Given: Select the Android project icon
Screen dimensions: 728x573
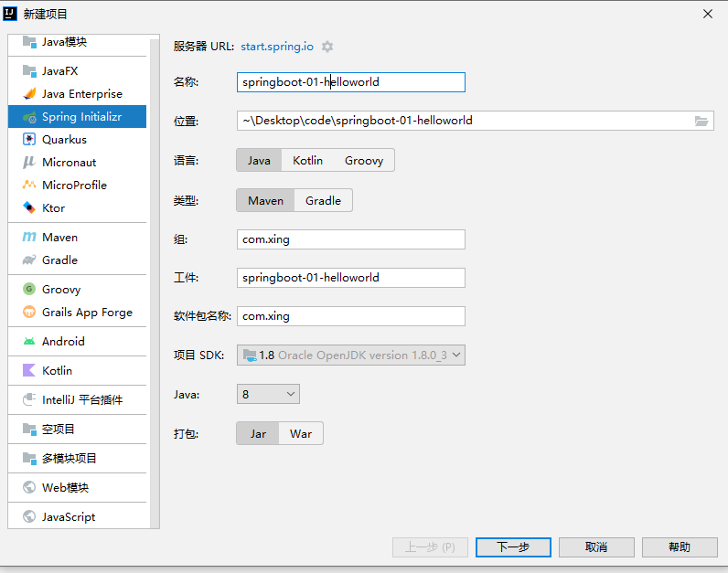Looking at the screenshot, I should pos(29,341).
